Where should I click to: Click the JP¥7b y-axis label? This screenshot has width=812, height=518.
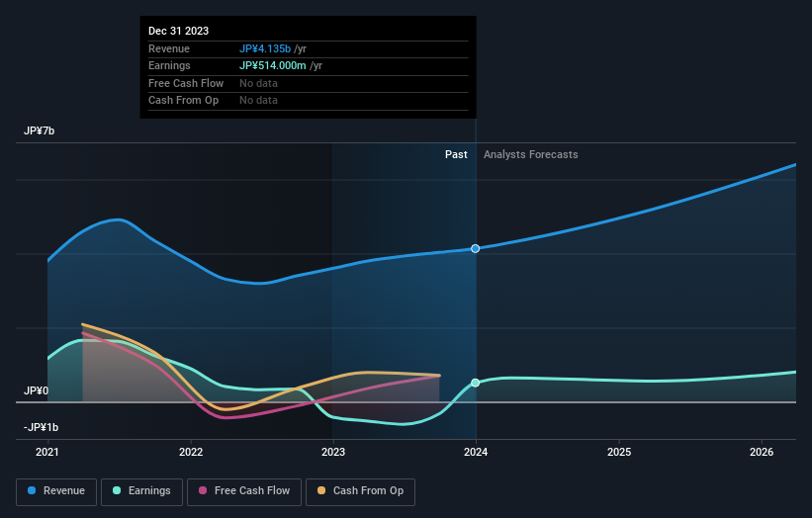(39, 130)
